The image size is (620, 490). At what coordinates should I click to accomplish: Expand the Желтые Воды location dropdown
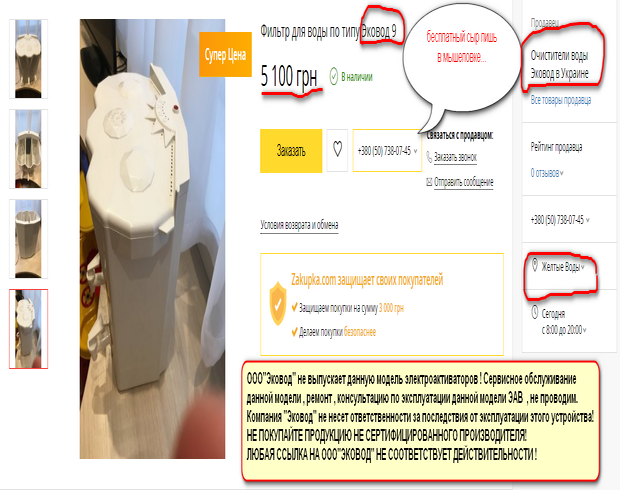click(582, 267)
